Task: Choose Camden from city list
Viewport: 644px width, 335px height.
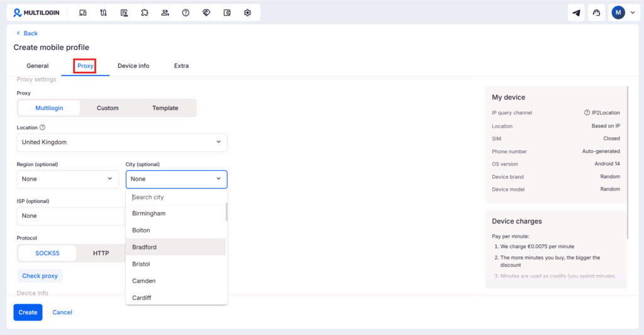Action: click(176, 281)
